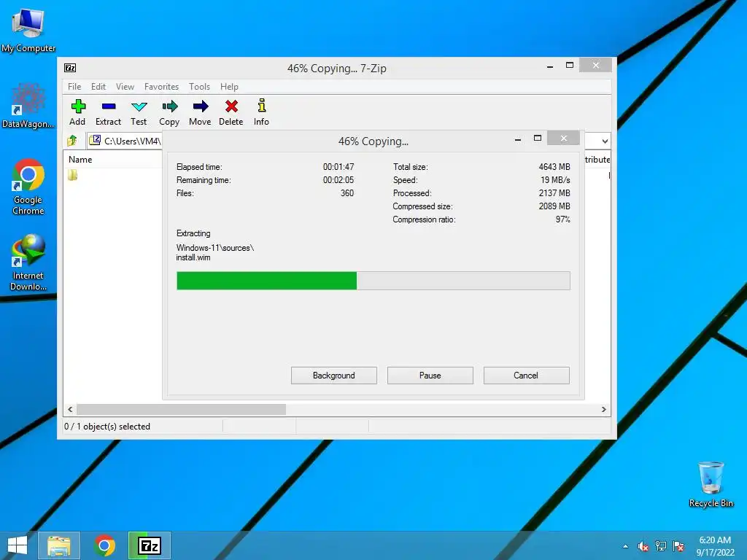
Task: Open Google Chrome desktop shortcut
Action: coord(28,187)
